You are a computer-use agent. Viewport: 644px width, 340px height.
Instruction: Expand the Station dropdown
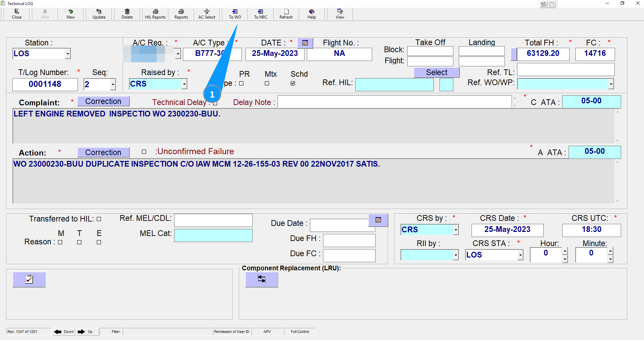pyautogui.click(x=68, y=54)
